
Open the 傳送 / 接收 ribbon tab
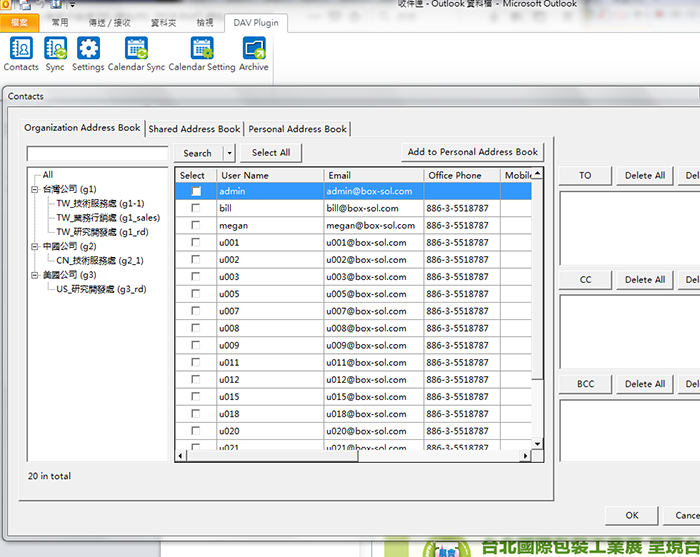point(109,23)
